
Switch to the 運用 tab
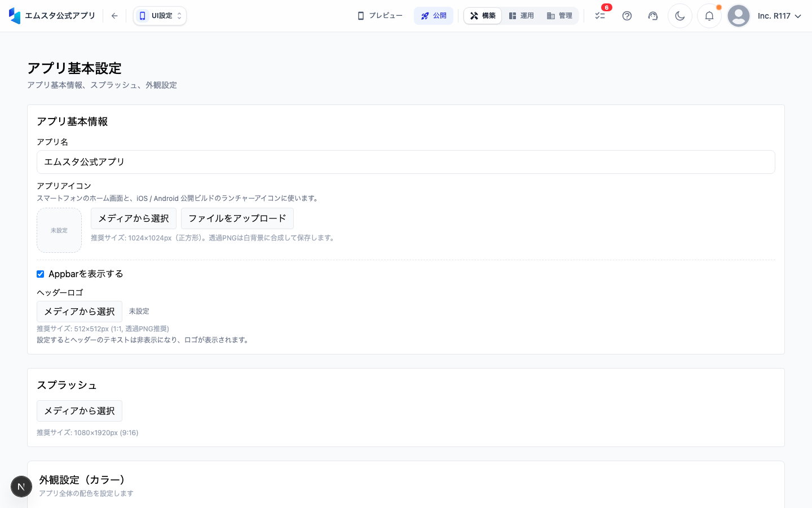click(x=521, y=16)
